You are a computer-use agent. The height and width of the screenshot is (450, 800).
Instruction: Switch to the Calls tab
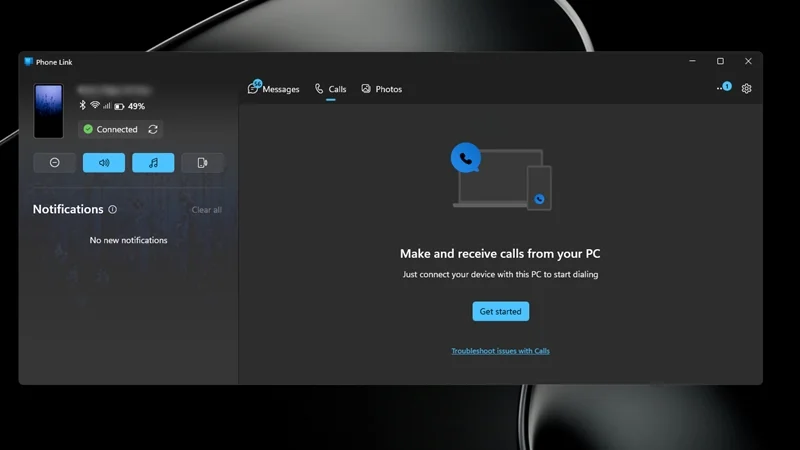pos(331,89)
